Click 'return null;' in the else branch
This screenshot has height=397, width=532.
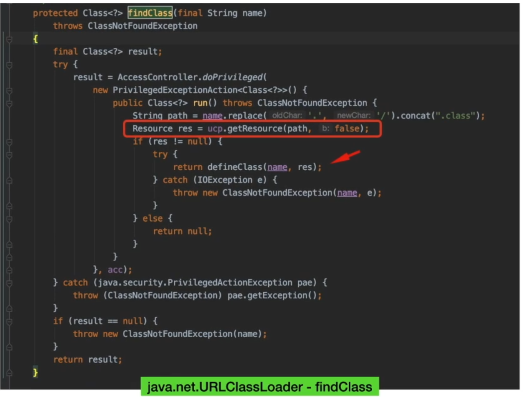tap(182, 231)
